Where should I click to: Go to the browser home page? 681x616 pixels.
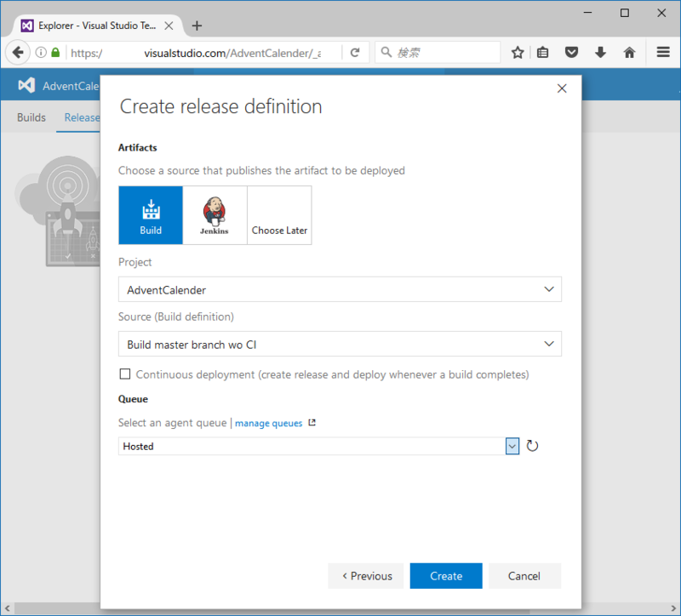click(629, 53)
